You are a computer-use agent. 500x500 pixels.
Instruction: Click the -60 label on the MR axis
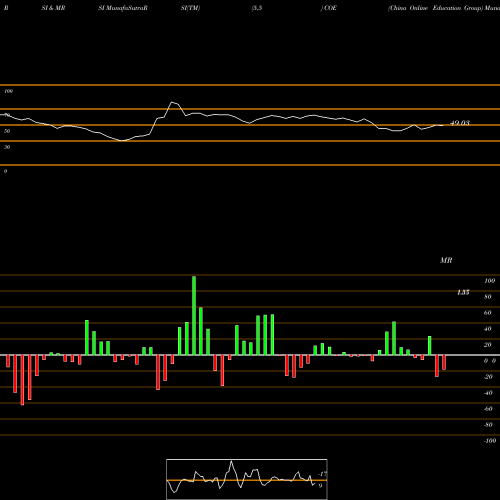coord(488,409)
